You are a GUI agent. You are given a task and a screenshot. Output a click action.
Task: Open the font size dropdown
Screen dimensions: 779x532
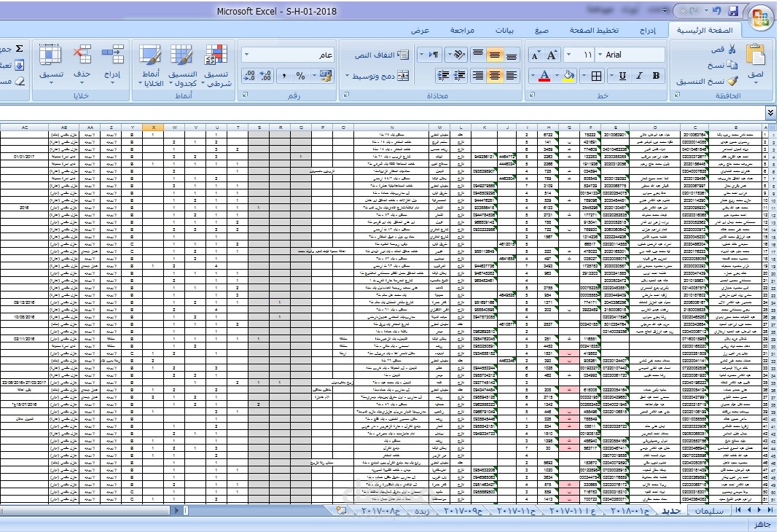pos(569,55)
